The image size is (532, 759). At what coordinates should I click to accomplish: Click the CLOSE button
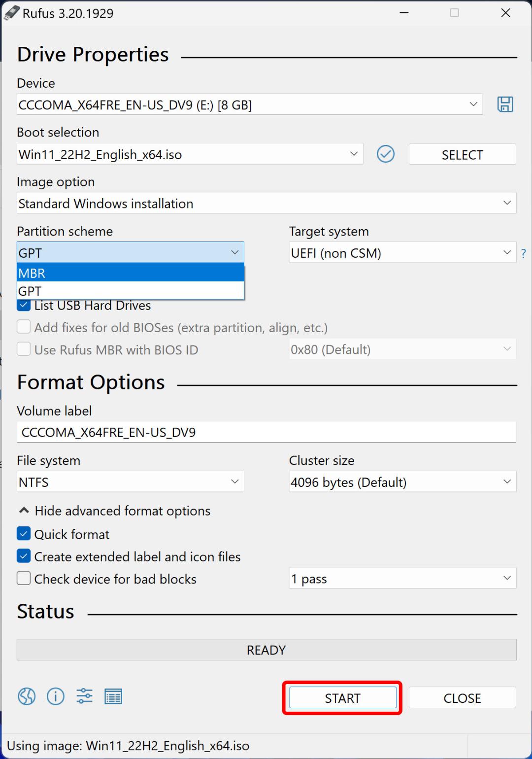462,698
